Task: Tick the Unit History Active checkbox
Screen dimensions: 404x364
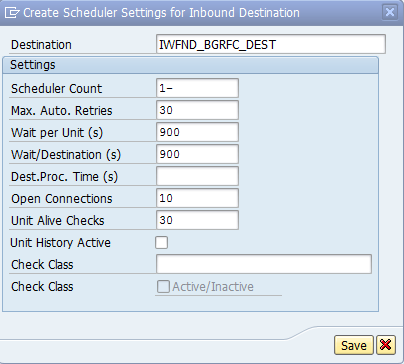Action: 161,242
